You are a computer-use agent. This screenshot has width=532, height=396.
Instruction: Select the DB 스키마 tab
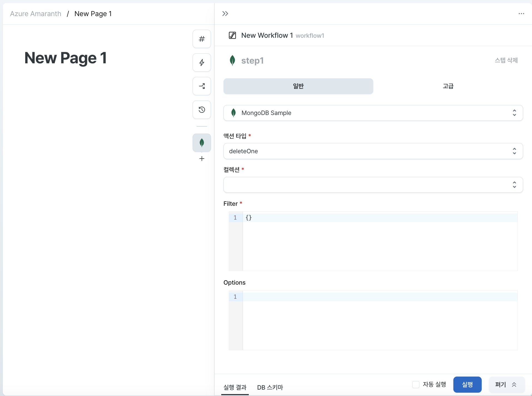[x=270, y=387]
